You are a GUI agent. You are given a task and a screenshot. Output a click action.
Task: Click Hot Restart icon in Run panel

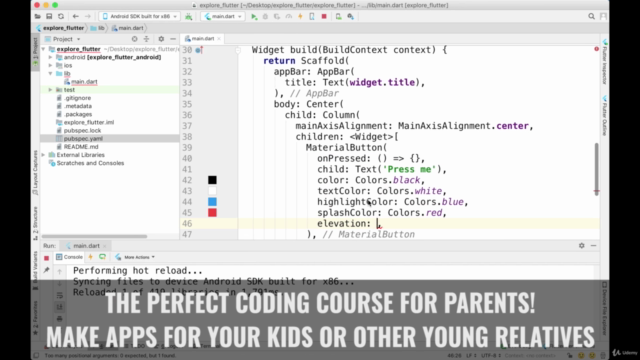[x=102, y=257]
